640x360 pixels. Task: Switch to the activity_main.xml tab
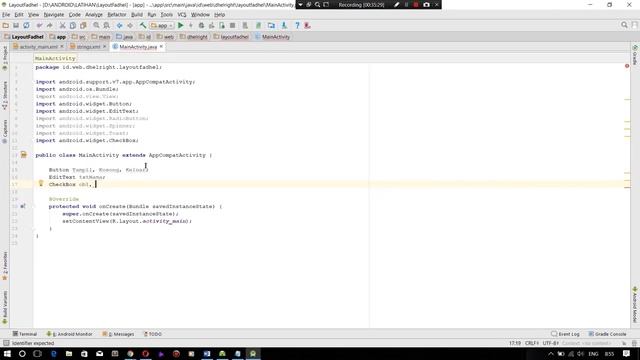click(38, 47)
